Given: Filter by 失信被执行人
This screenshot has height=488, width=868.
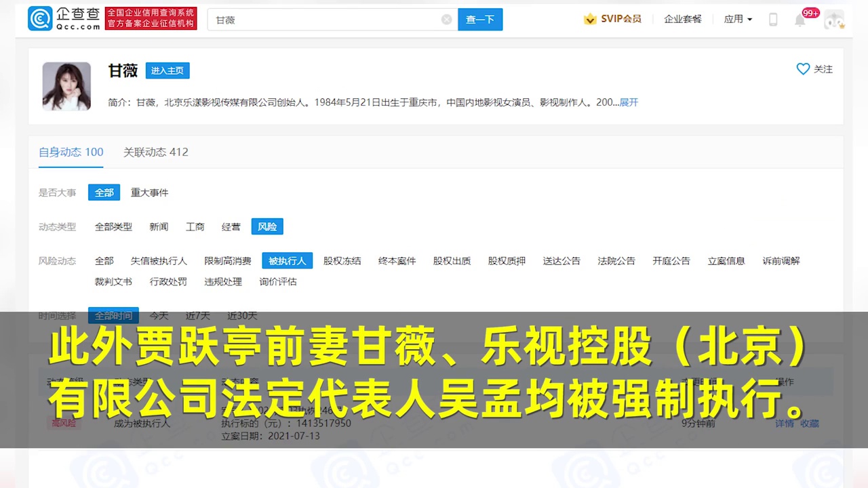Looking at the screenshot, I should pos(159,260).
